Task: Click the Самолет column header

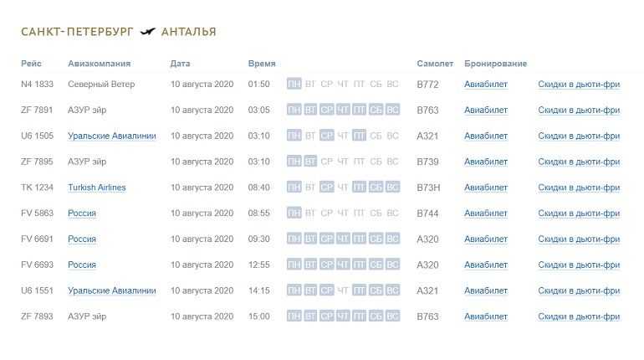Action: click(435, 64)
